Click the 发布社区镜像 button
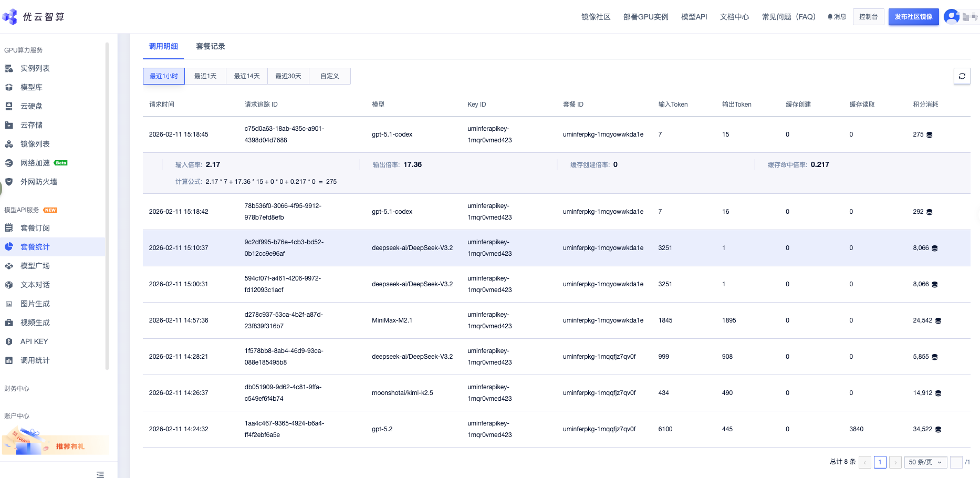The height and width of the screenshot is (478, 980). 913,17
